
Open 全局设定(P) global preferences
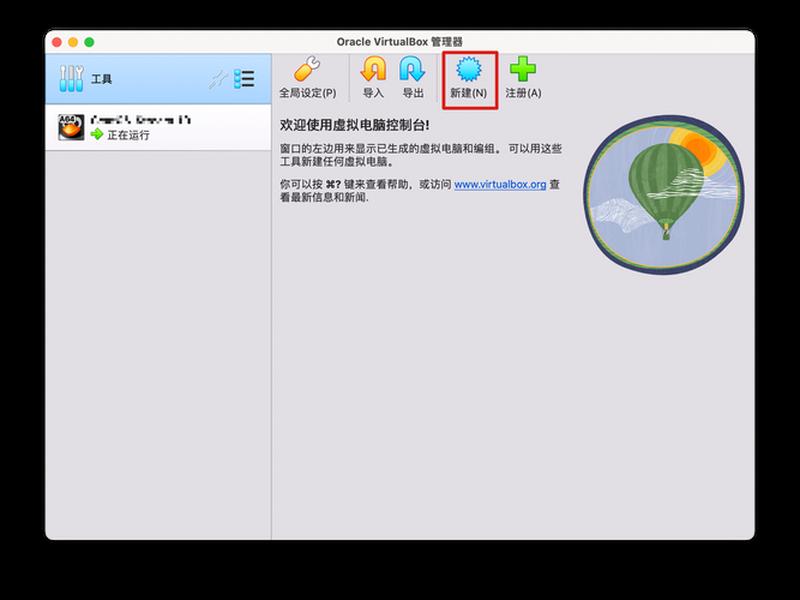pyautogui.click(x=307, y=78)
